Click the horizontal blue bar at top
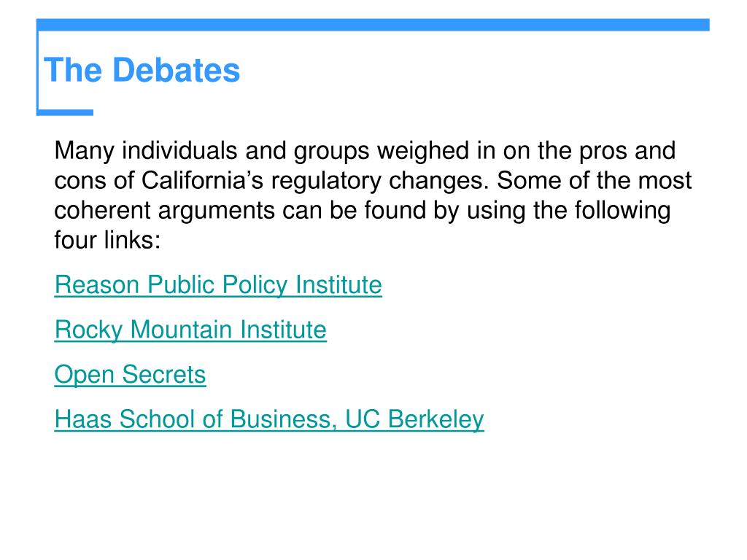 [372, 25]
